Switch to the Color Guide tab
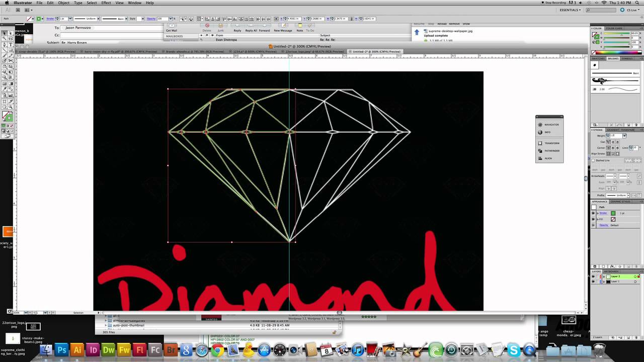This screenshot has width=644, height=362. [614, 28]
